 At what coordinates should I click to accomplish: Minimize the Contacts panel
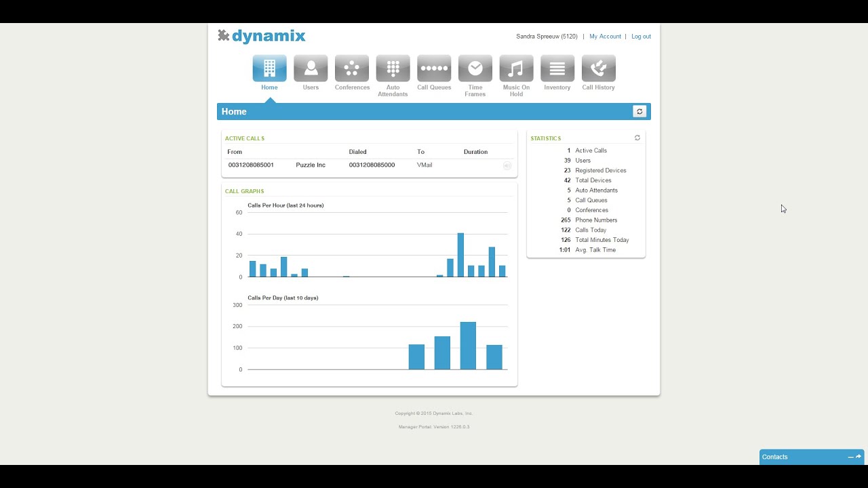click(x=850, y=457)
